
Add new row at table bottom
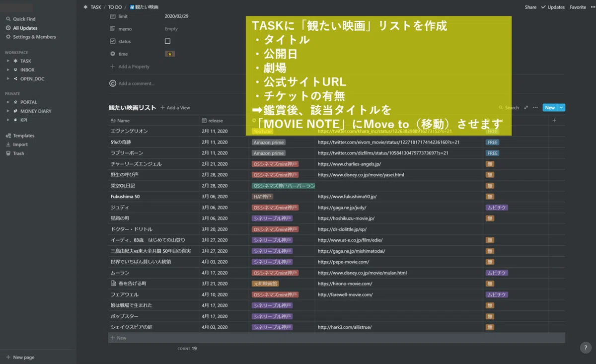pos(337,338)
